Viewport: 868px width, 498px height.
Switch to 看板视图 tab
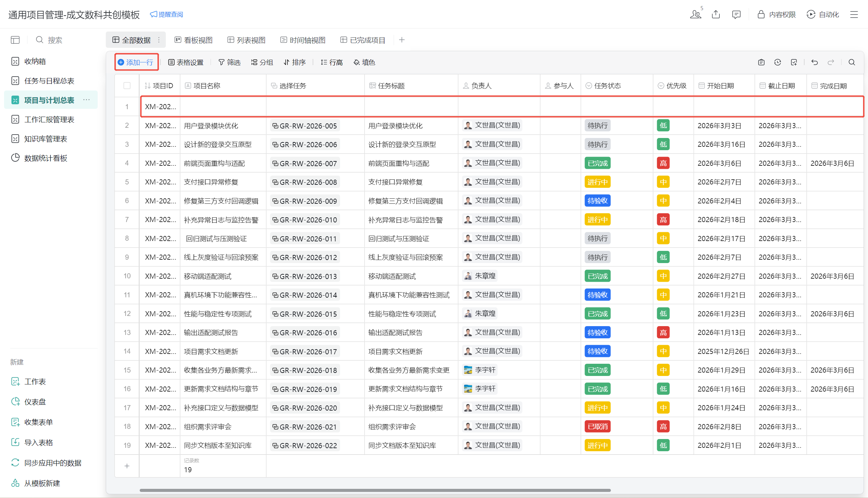click(194, 40)
